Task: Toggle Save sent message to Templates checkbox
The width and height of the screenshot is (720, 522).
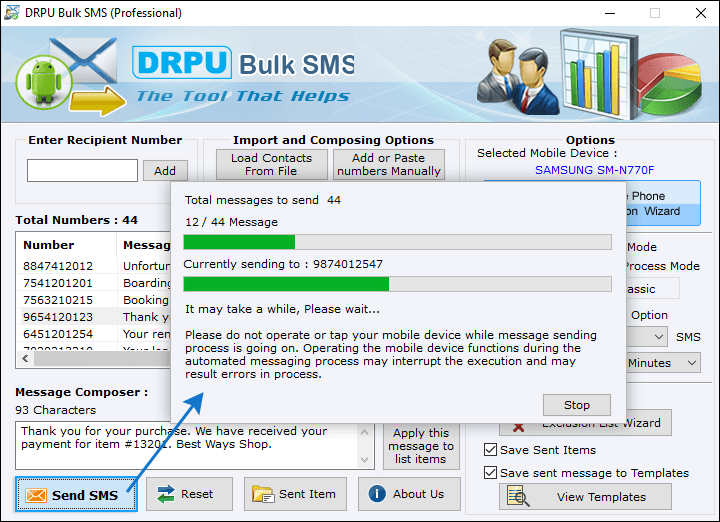Action: [x=490, y=472]
